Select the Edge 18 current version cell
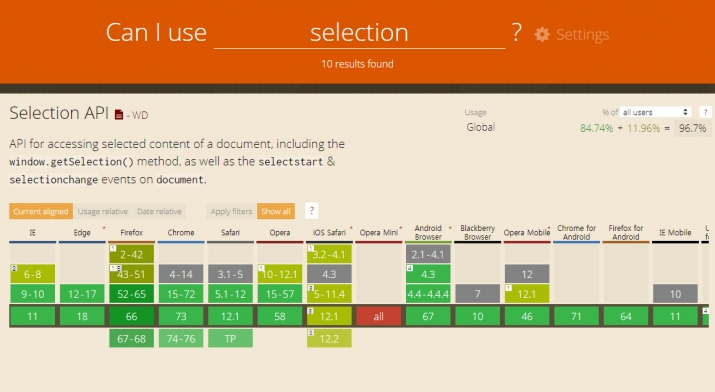The width and height of the screenshot is (715, 392). (x=82, y=316)
